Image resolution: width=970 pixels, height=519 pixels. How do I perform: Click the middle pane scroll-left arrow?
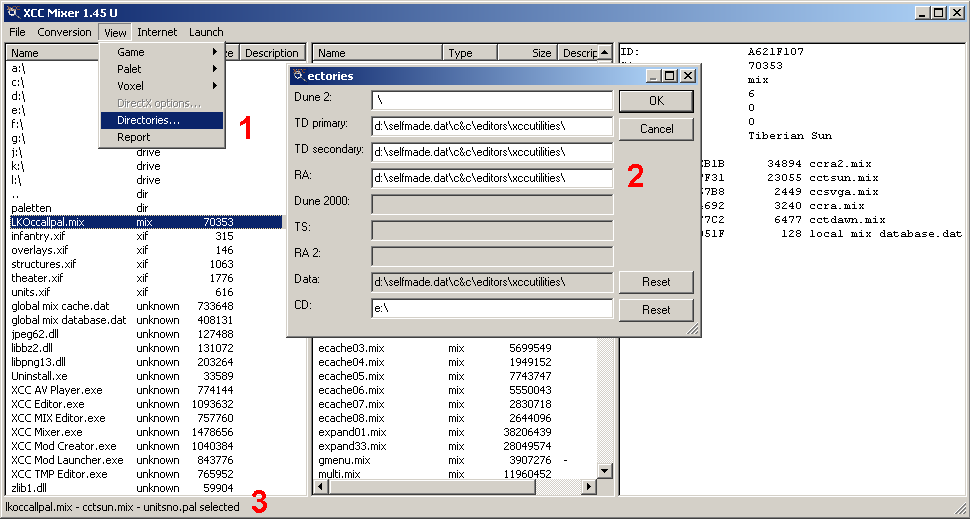(321, 487)
